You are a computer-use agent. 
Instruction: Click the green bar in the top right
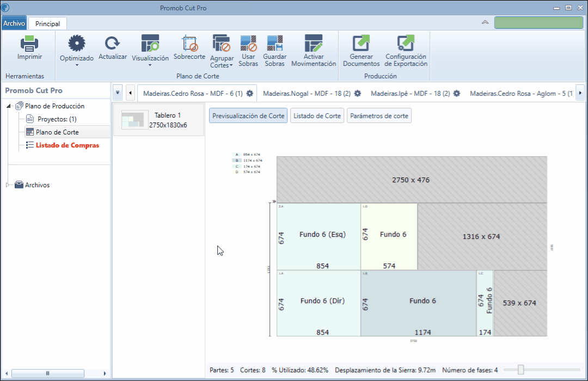pyautogui.click(x=538, y=22)
